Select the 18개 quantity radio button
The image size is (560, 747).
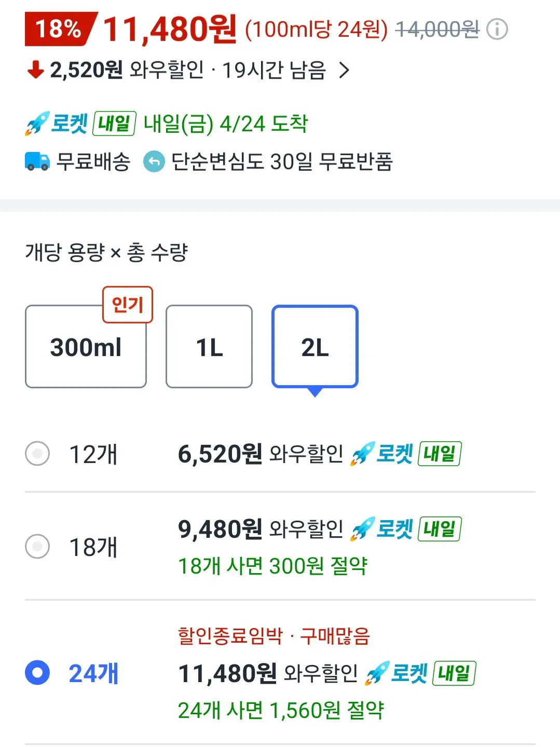tap(37, 546)
